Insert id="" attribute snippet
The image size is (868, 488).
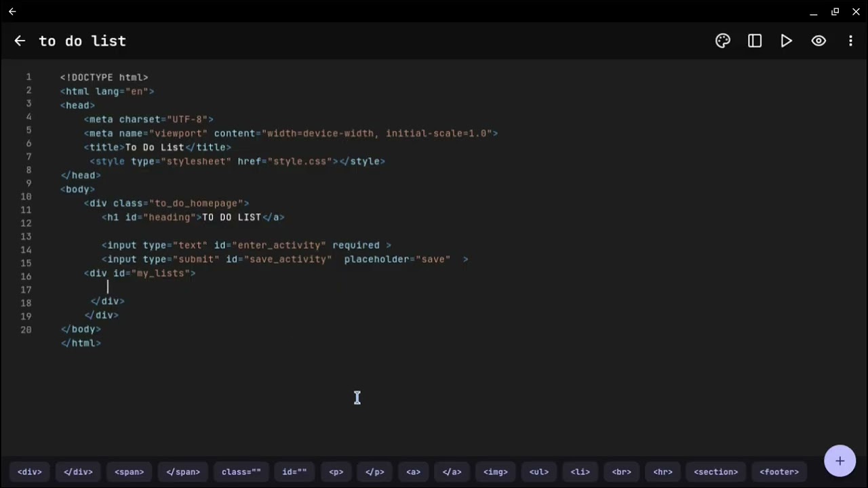(294, 472)
